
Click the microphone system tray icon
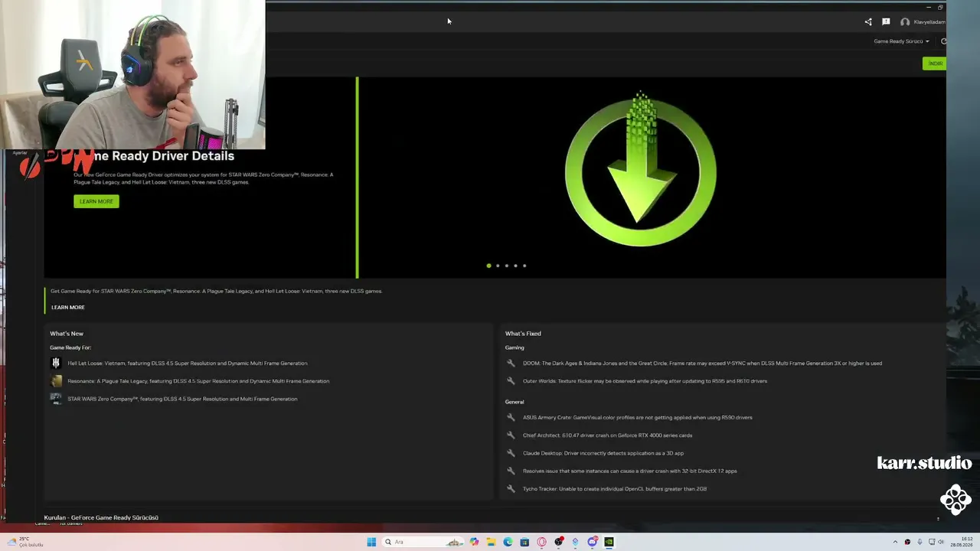click(920, 542)
